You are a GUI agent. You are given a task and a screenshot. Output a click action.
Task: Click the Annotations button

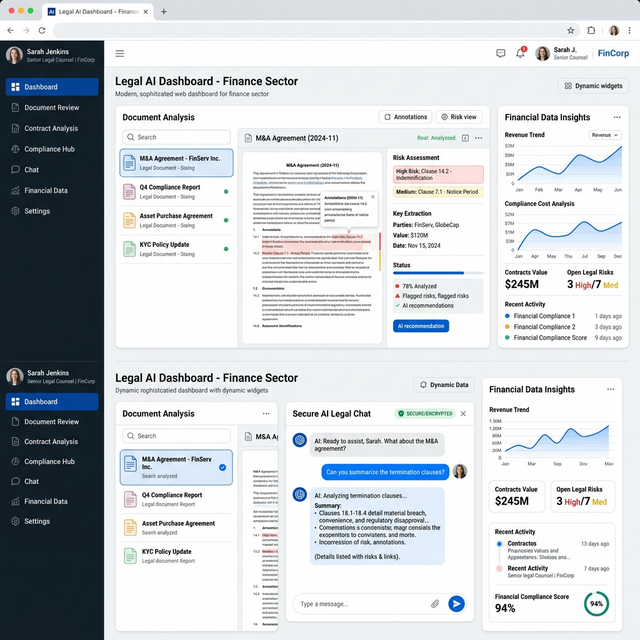(405, 117)
